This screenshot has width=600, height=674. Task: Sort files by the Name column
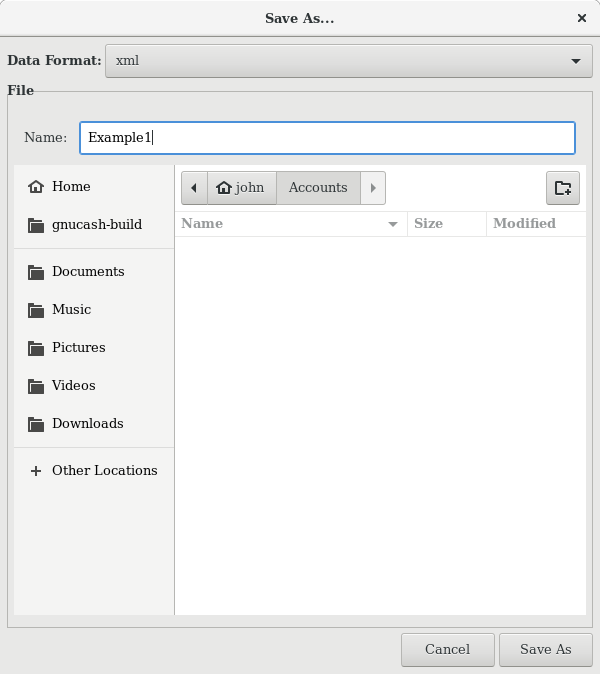(x=290, y=224)
